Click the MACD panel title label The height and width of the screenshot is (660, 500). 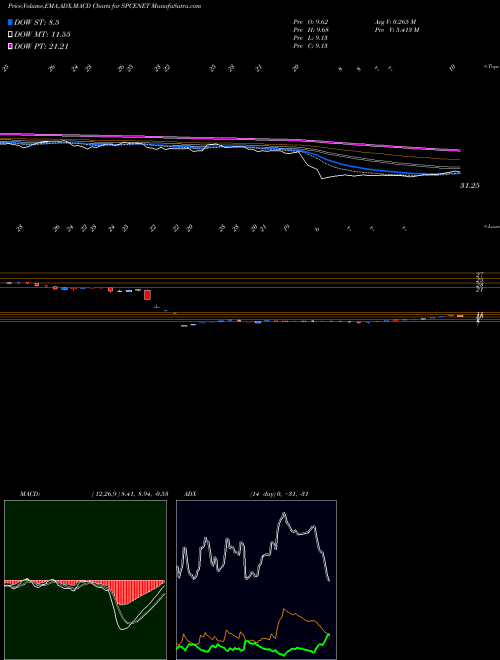click(30, 494)
